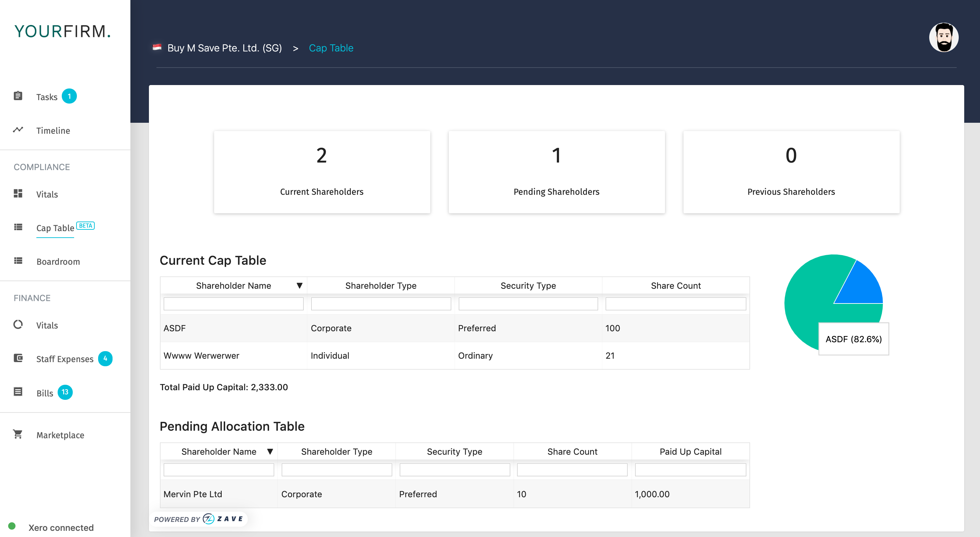980x537 pixels.
Task: Click the Marketplace shopping cart icon
Action: (18, 434)
